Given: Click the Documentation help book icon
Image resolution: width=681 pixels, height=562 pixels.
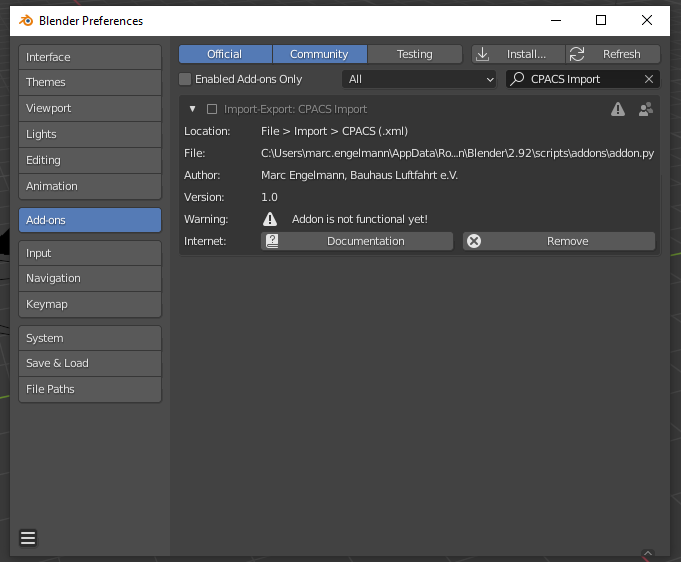Looking at the screenshot, I should click(272, 241).
